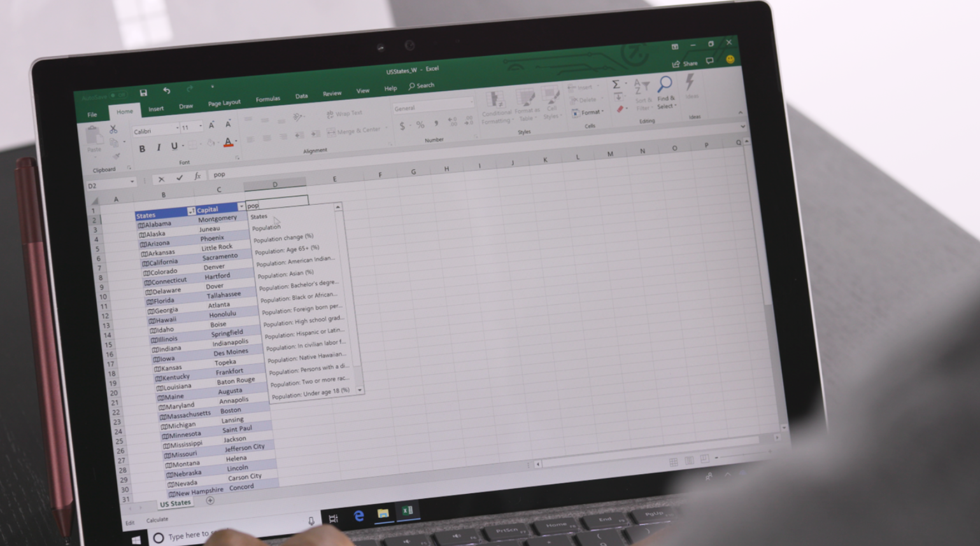The height and width of the screenshot is (546, 980).
Task: Select cell containing Montgomery
Action: click(x=217, y=219)
